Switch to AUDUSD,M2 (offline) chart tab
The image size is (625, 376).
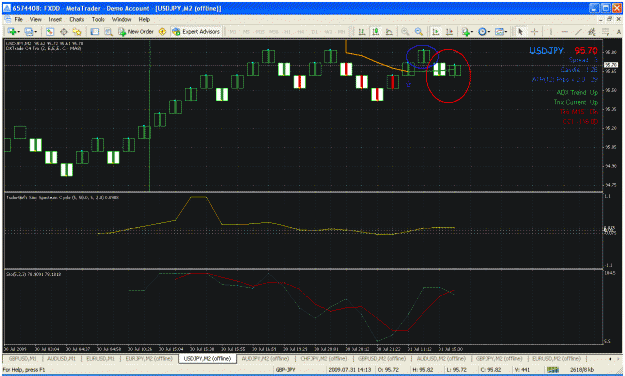441,358
